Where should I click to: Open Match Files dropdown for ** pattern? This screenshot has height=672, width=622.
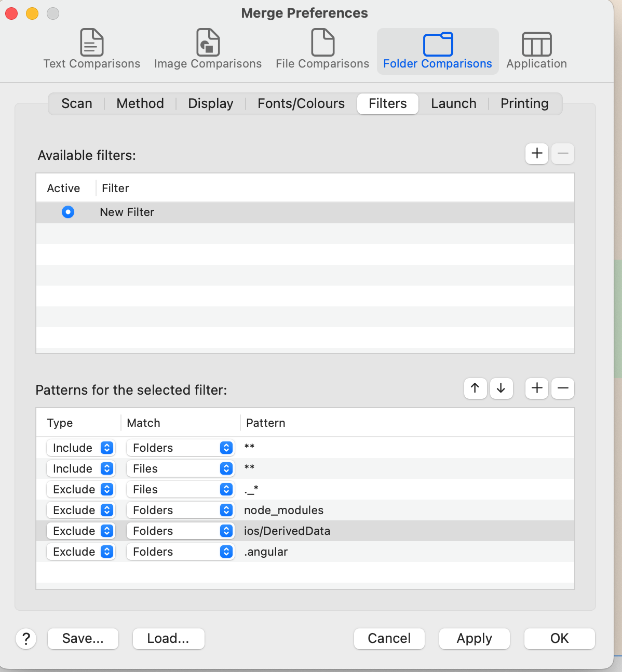point(180,468)
